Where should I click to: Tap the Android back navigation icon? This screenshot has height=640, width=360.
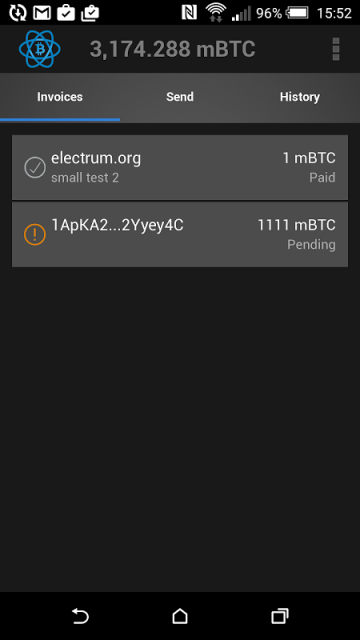coord(80,616)
